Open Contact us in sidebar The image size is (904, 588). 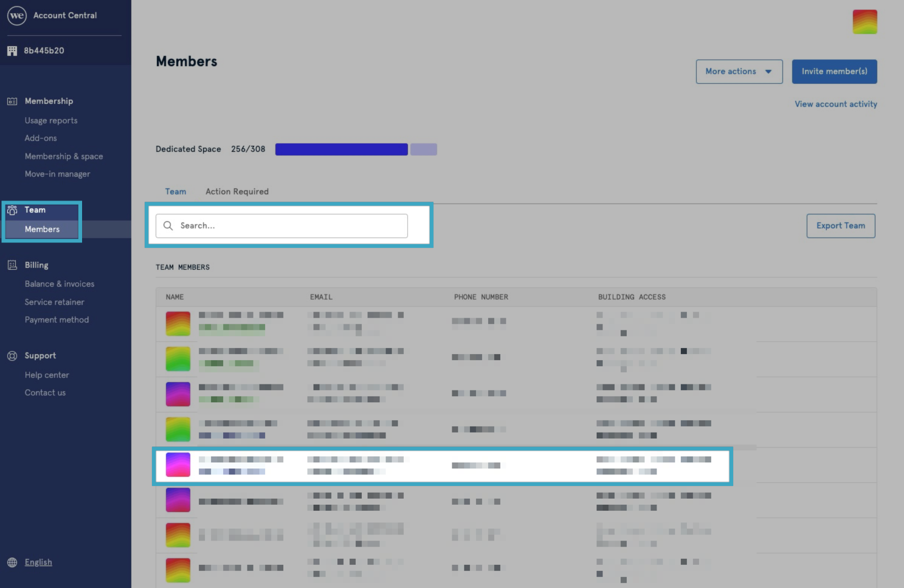[x=45, y=393]
